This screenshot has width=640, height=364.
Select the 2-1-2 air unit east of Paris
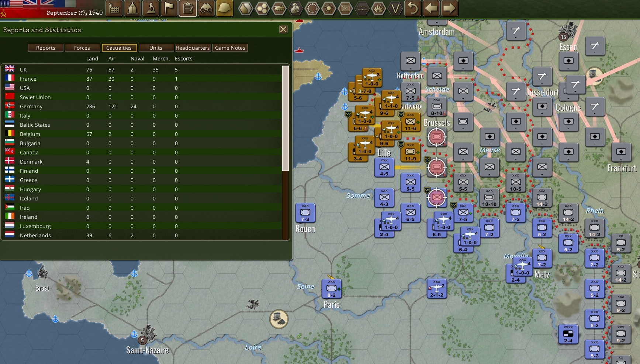pyautogui.click(x=437, y=289)
